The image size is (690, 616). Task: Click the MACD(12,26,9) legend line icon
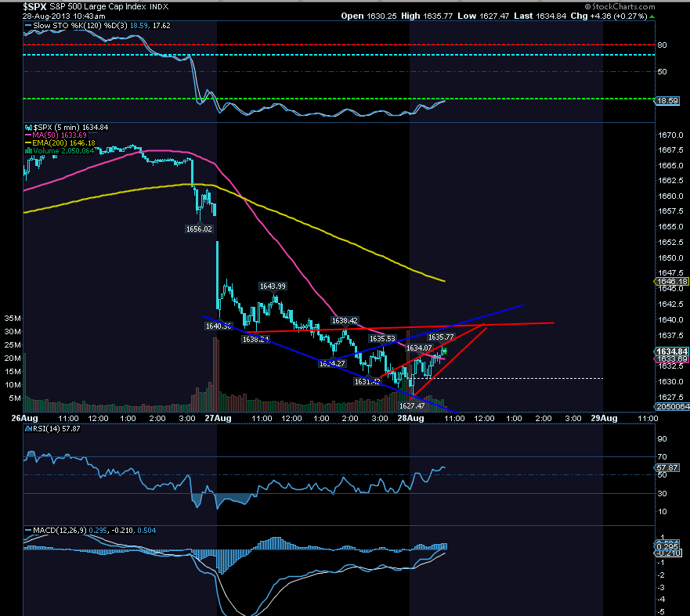click(x=28, y=531)
